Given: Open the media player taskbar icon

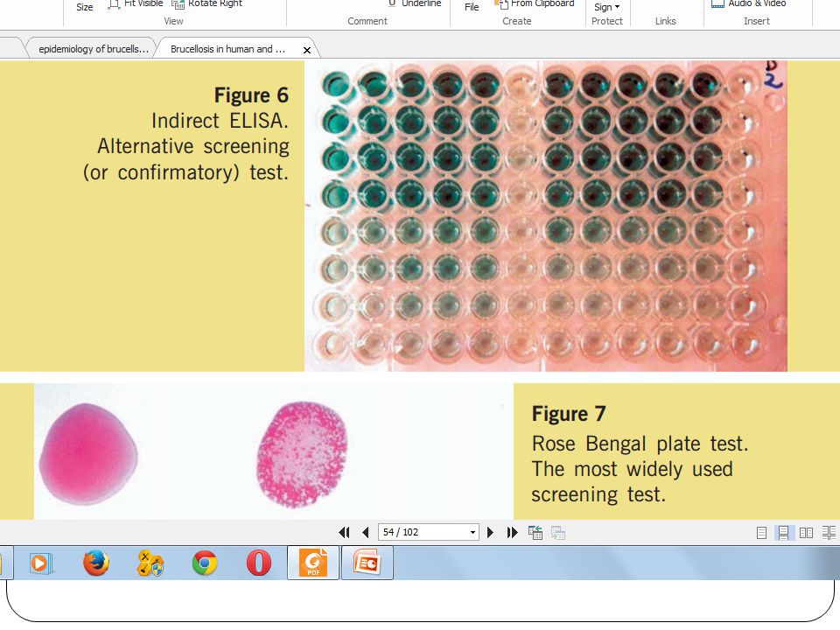Looking at the screenshot, I should (x=41, y=563).
